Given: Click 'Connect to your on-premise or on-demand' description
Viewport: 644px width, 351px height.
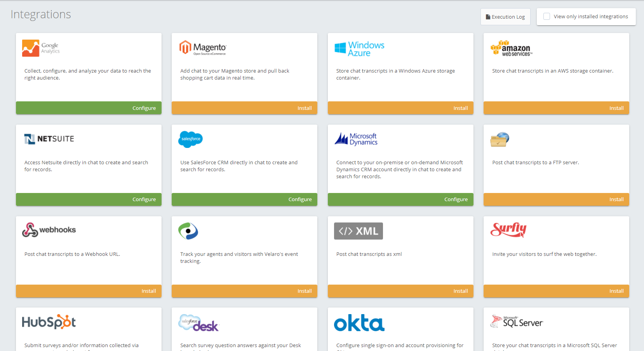Looking at the screenshot, I should pyautogui.click(x=400, y=169).
